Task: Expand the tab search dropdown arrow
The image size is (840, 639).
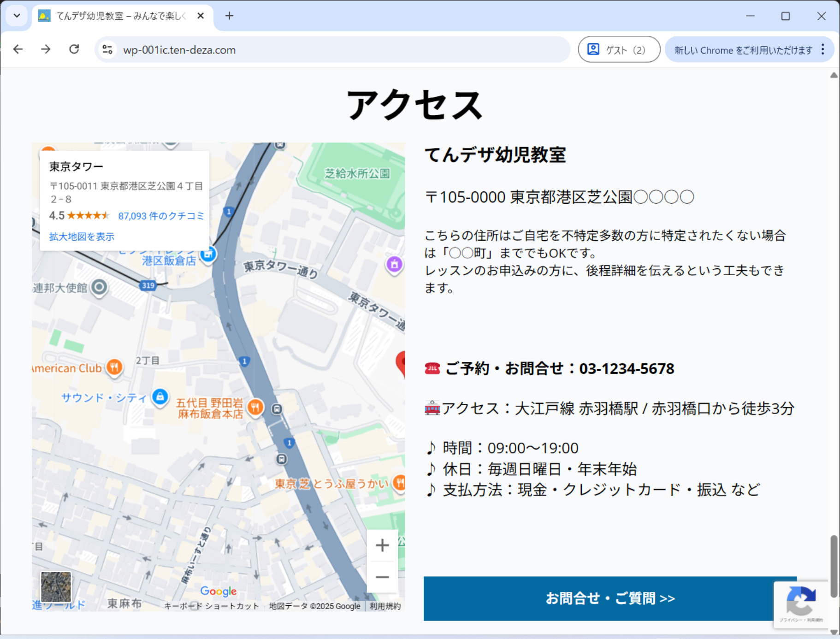Action: pos(17,16)
